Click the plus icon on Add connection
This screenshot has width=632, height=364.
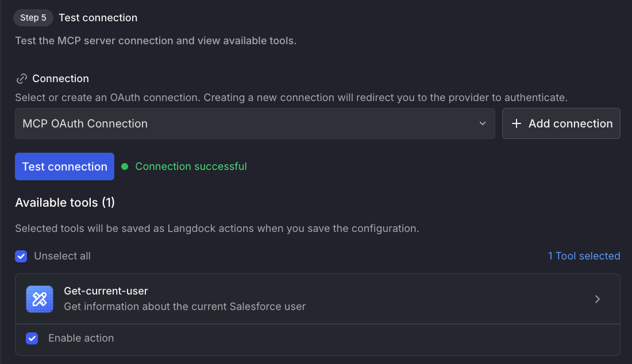[x=516, y=123]
